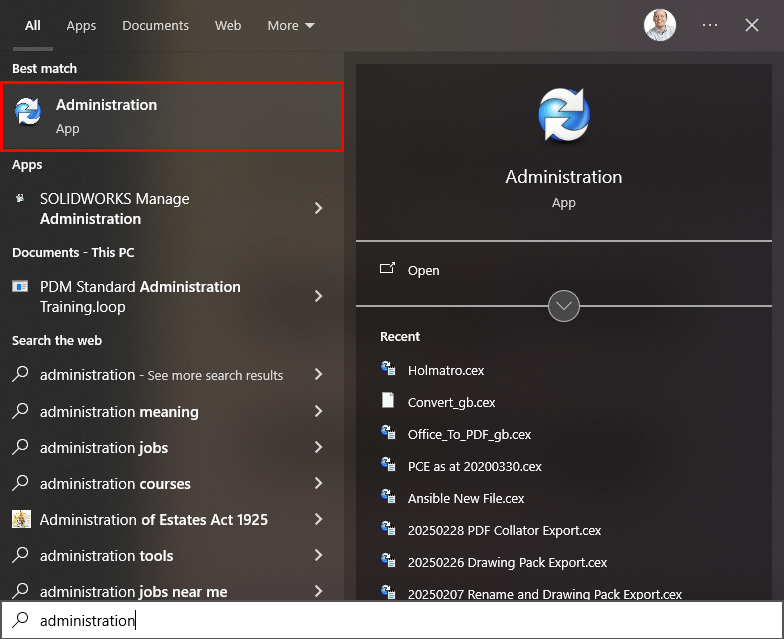Click the 20250226 Drawing Pack Export.cex icon
The width and height of the screenshot is (784, 639).
(388, 560)
